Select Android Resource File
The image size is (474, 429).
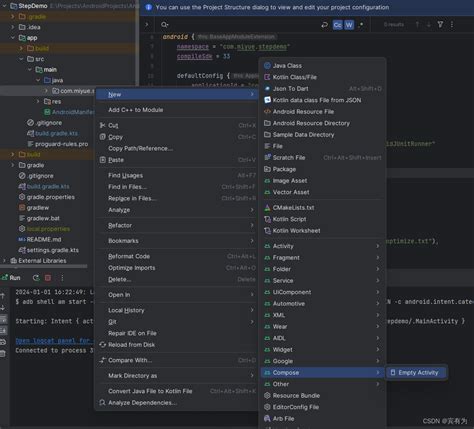pos(323,112)
